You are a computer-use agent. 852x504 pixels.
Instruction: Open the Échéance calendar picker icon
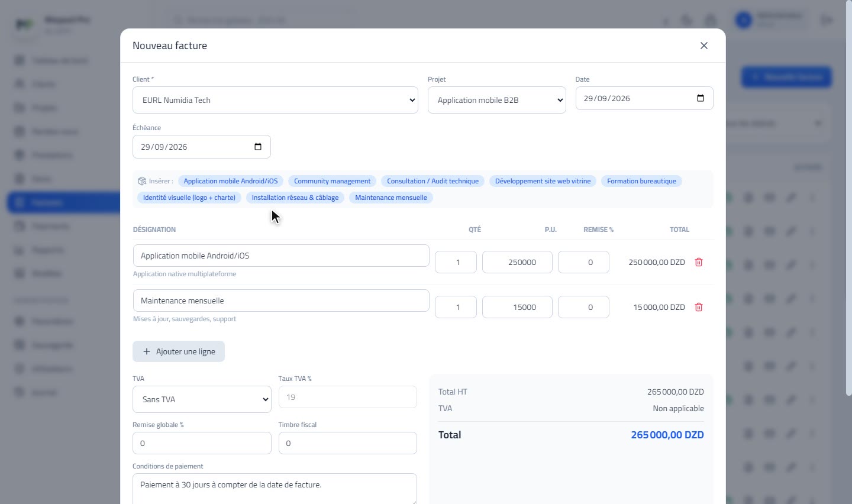[x=258, y=147]
